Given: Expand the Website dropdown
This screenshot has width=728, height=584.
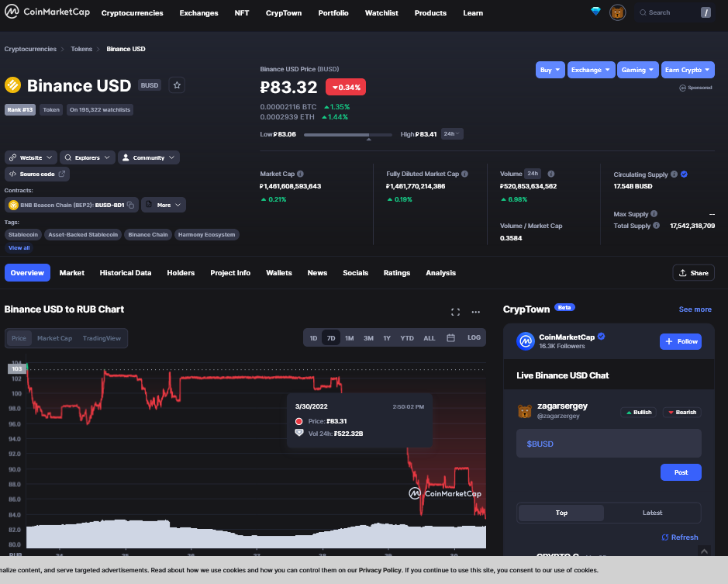Looking at the screenshot, I should coord(31,157).
